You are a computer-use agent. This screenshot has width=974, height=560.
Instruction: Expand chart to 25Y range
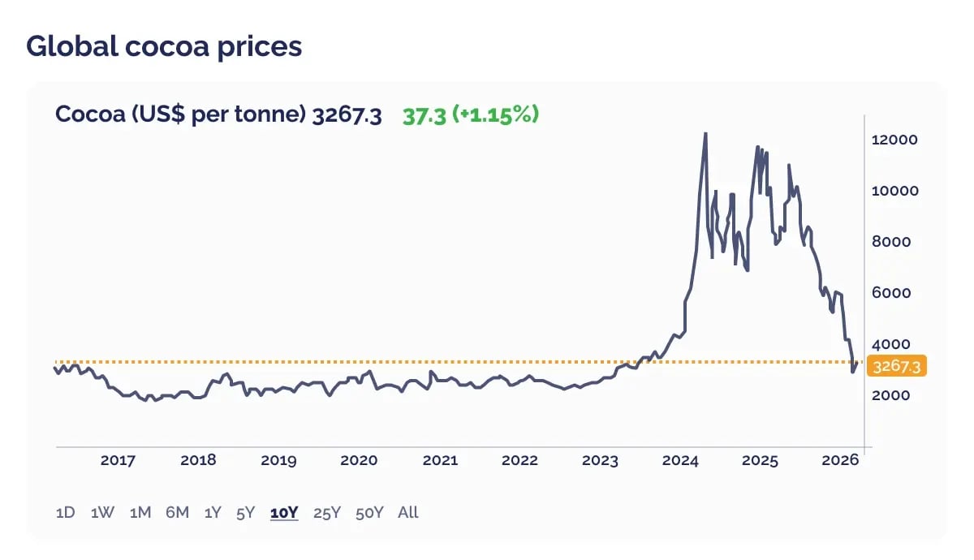coord(327,512)
